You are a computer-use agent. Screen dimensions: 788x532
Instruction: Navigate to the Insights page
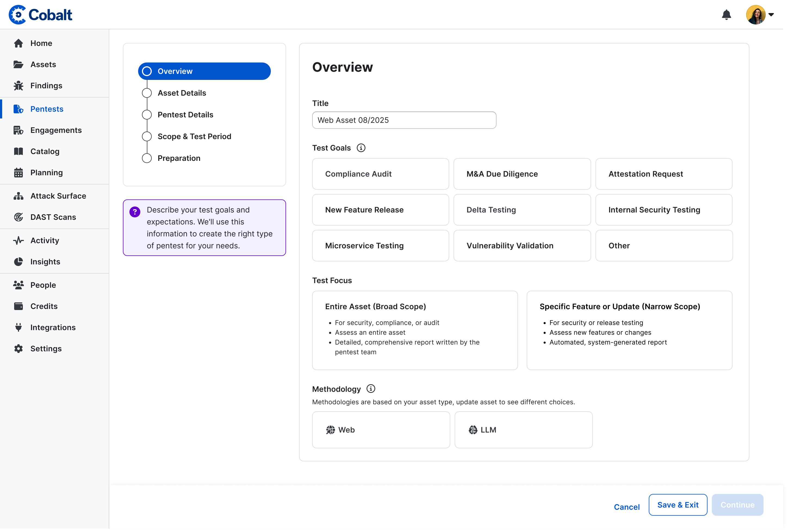point(45,262)
